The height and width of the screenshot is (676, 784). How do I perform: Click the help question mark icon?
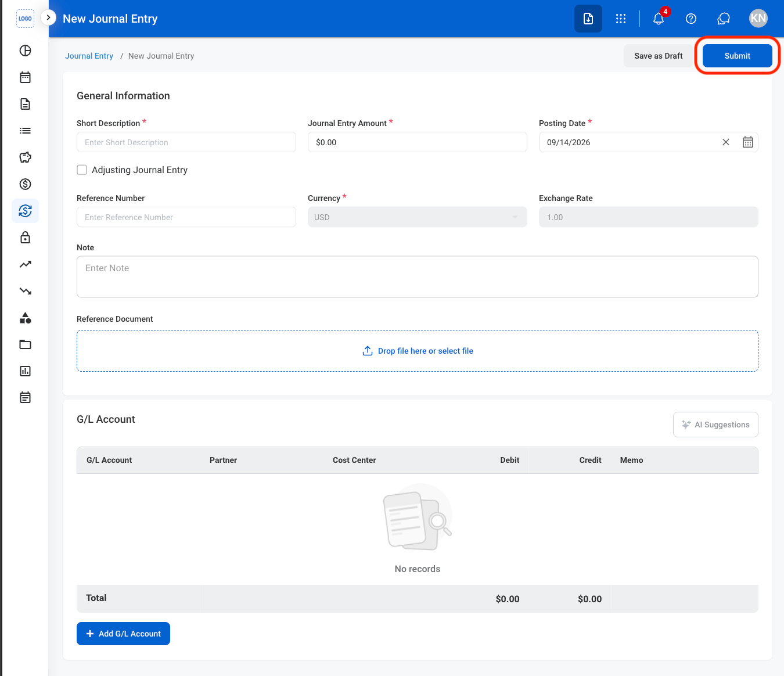[691, 19]
